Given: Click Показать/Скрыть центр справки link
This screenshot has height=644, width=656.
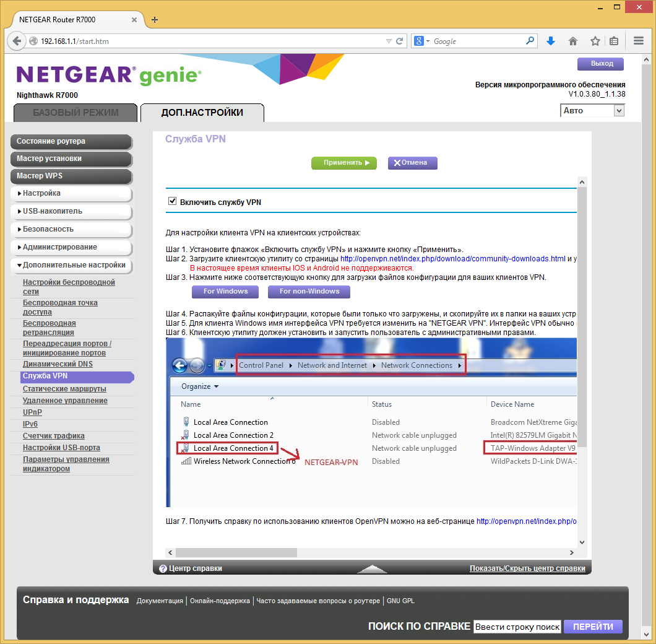Looking at the screenshot, I should click(x=527, y=568).
